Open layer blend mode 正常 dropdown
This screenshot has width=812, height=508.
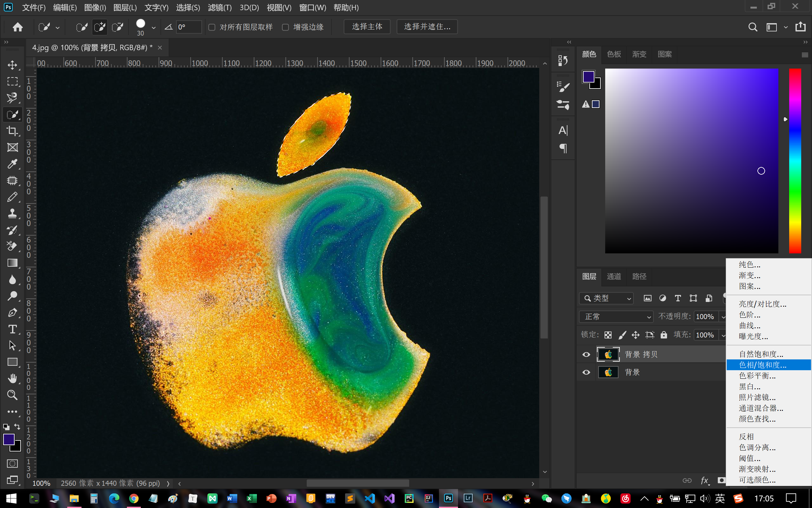click(x=616, y=317)
